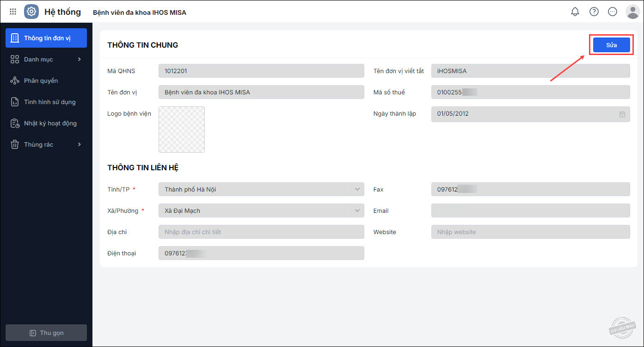This screenshot has width=644, height=347.
Task: Click the Website input field
Action: [531, 232]
